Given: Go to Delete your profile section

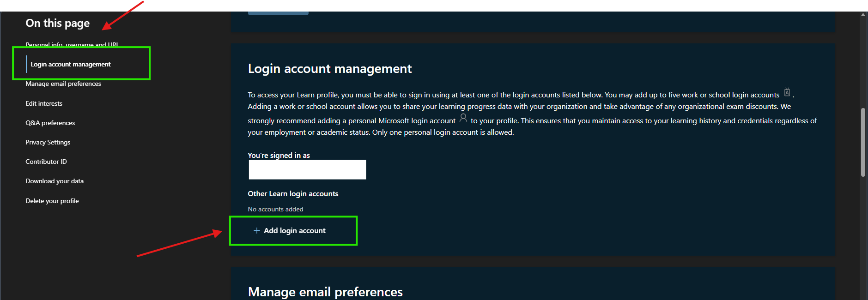Looking at the screenshot, I should coord(52,201).
